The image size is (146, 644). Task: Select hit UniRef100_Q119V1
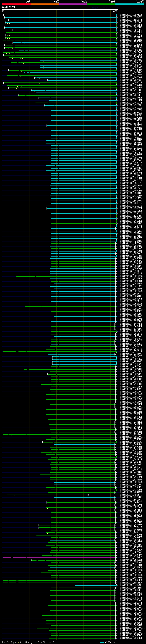(131, 110)
